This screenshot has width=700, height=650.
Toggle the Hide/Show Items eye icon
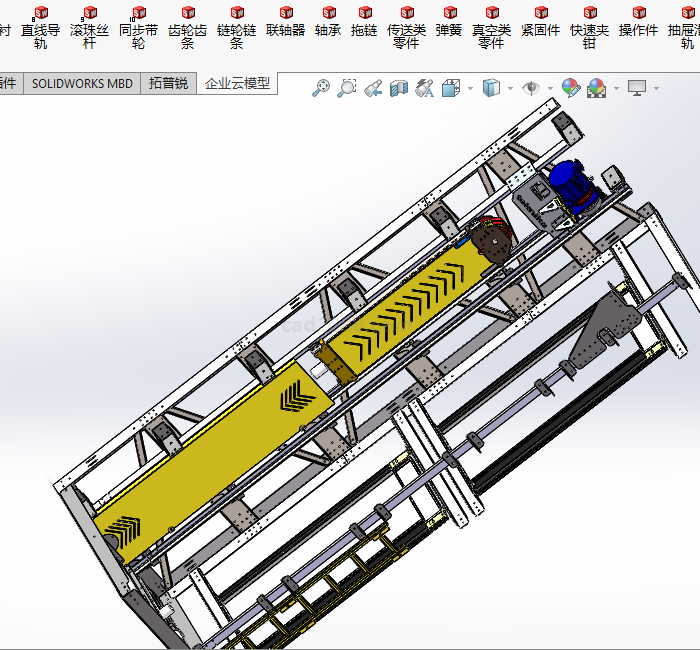531,88
